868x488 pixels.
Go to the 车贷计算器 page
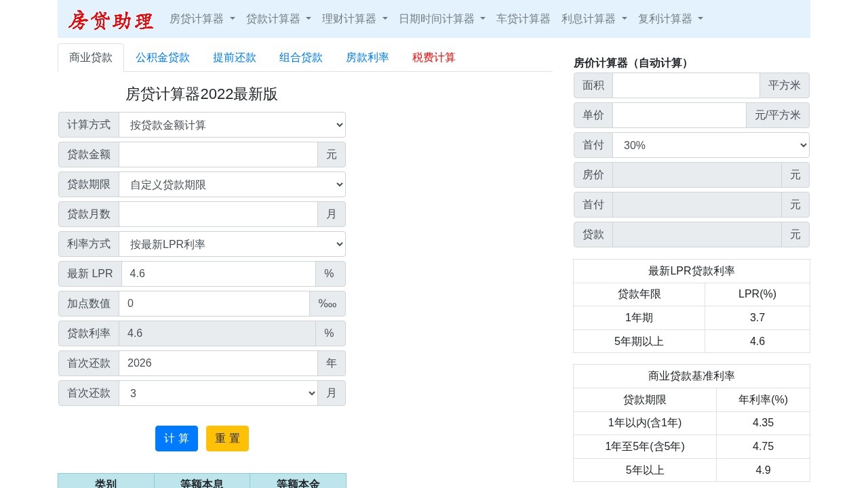tap(523, 19)
